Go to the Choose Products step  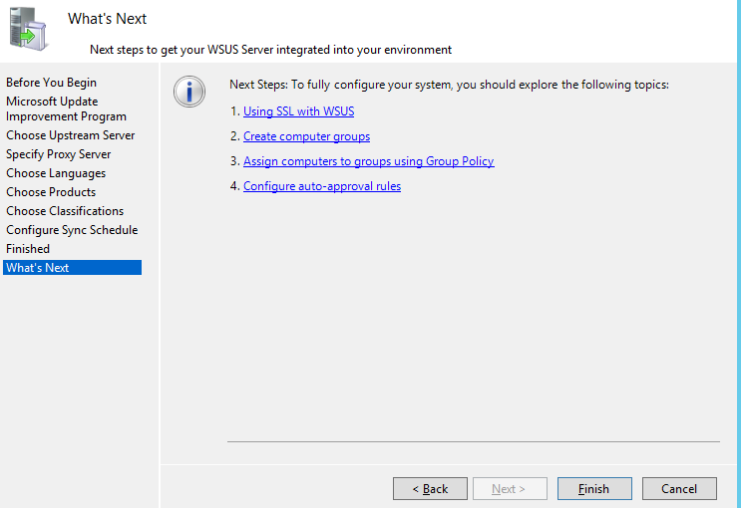point(51,192)
